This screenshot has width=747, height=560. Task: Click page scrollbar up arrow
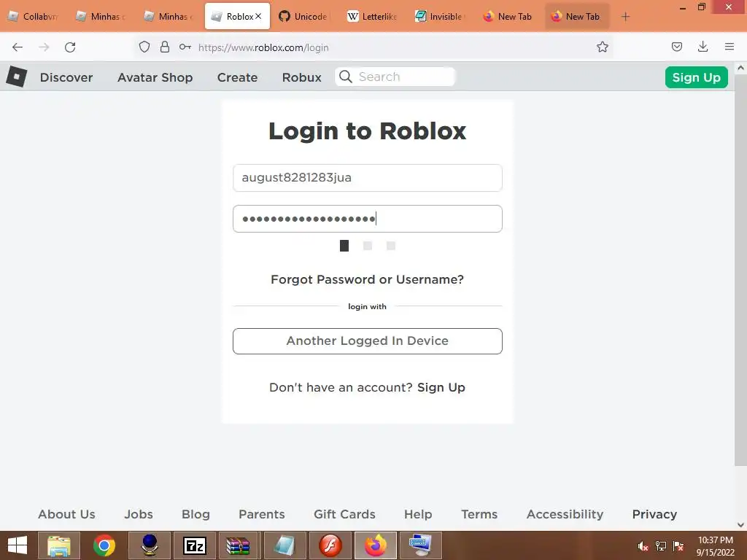pos(740,68)
